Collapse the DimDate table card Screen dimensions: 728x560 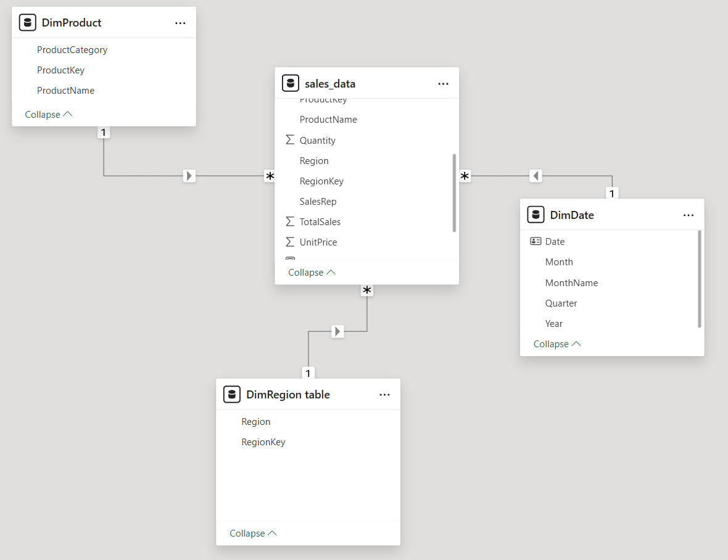point(557,344)
